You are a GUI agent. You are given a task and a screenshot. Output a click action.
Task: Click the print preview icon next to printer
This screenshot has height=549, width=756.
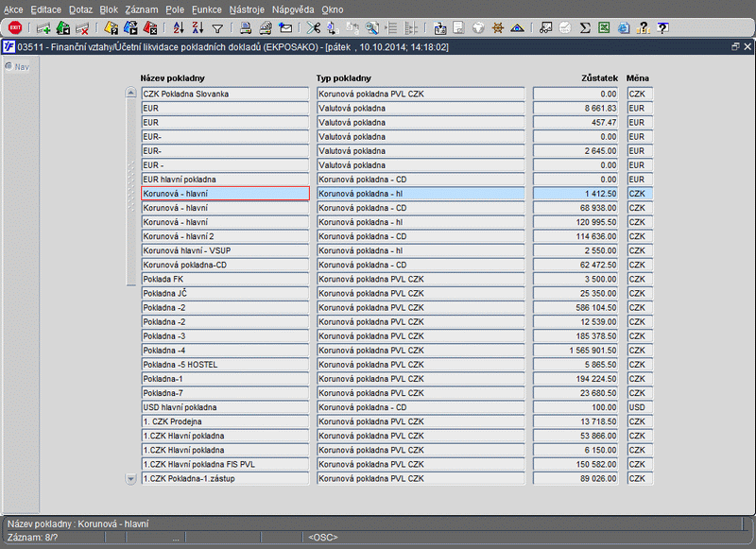click(266, 28)
